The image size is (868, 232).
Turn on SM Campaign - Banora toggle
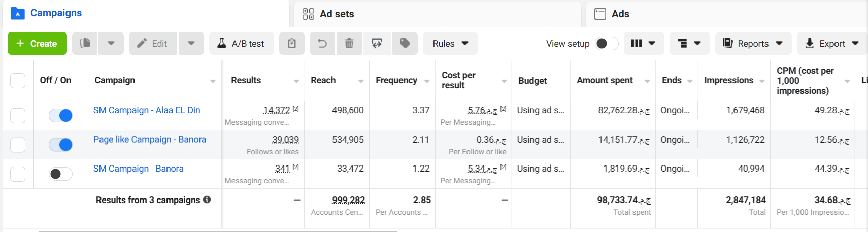pos(60,174)
